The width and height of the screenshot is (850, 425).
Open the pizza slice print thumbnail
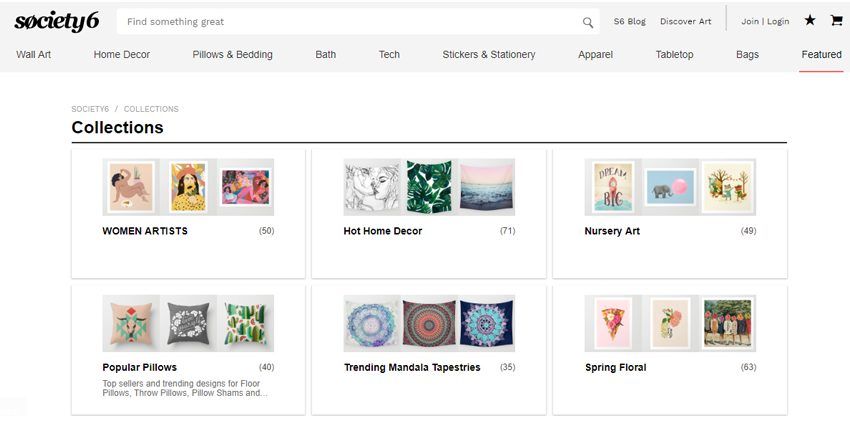click(612, 323)
